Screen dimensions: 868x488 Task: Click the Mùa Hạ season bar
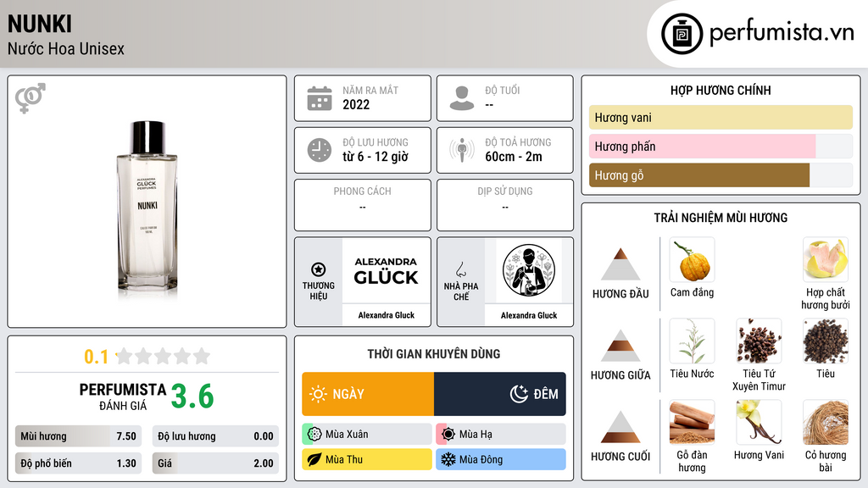501,434
